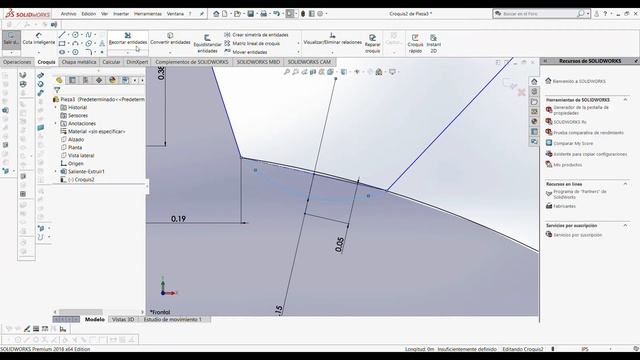This screenshot has width=640, height=360.
Task: Select the Rectangle sketch tool
Action: 62,43
